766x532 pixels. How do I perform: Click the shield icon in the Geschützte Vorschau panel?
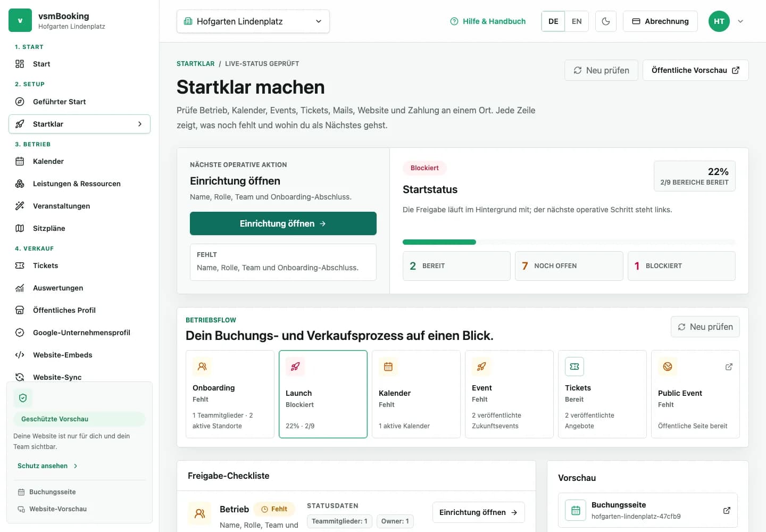[23, 398]
